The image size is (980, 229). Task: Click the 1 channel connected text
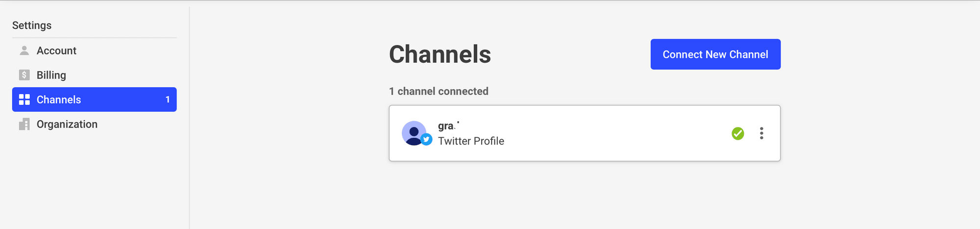point(439,91)
